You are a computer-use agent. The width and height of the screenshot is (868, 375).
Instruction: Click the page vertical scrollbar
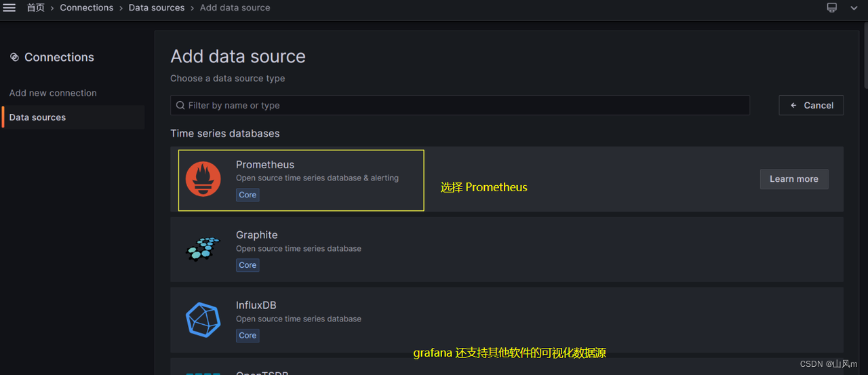tap(865, 54)
